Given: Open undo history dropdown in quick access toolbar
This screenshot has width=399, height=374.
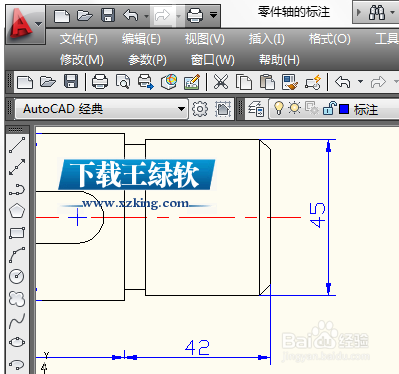Looking at the screenshot, I should coord(146,16).
